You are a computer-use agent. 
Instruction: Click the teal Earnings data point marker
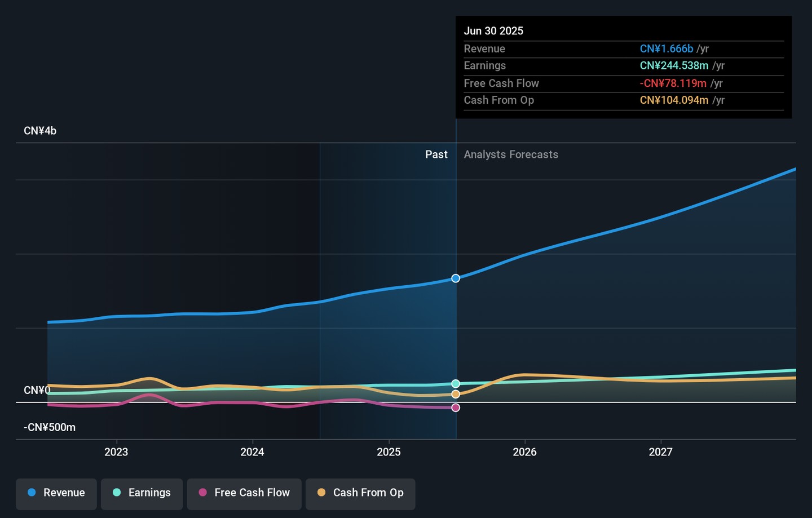pos(456,384)
